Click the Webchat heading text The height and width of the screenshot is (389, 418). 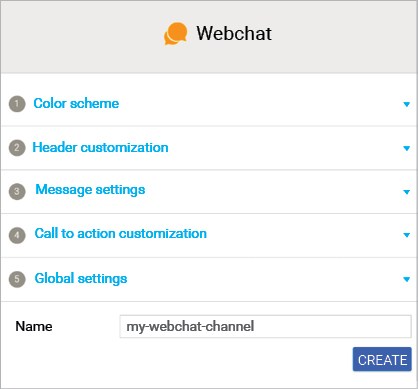[x=234, y=33]
